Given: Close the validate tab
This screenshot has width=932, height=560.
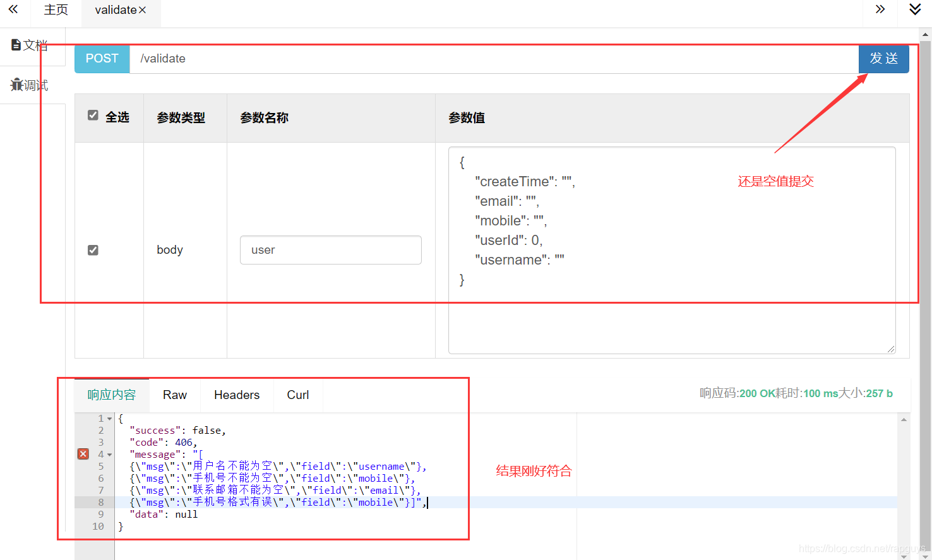Looking at the screenshot, I should 143,10.
